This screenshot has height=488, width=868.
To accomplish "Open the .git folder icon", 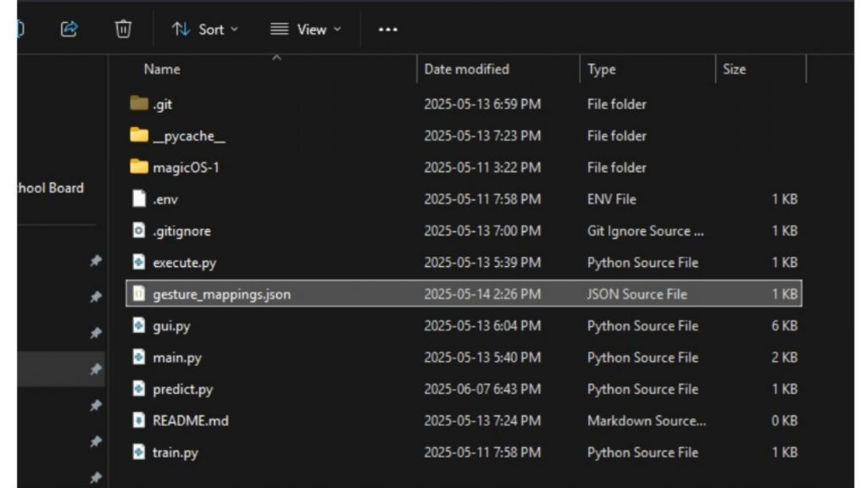I will tap(137, 103).
